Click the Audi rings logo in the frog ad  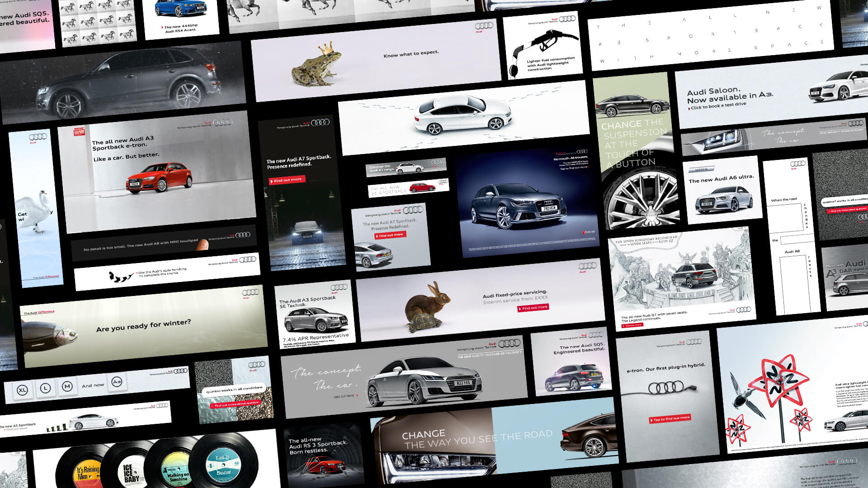pyautogui.click(x=484, y=26)
